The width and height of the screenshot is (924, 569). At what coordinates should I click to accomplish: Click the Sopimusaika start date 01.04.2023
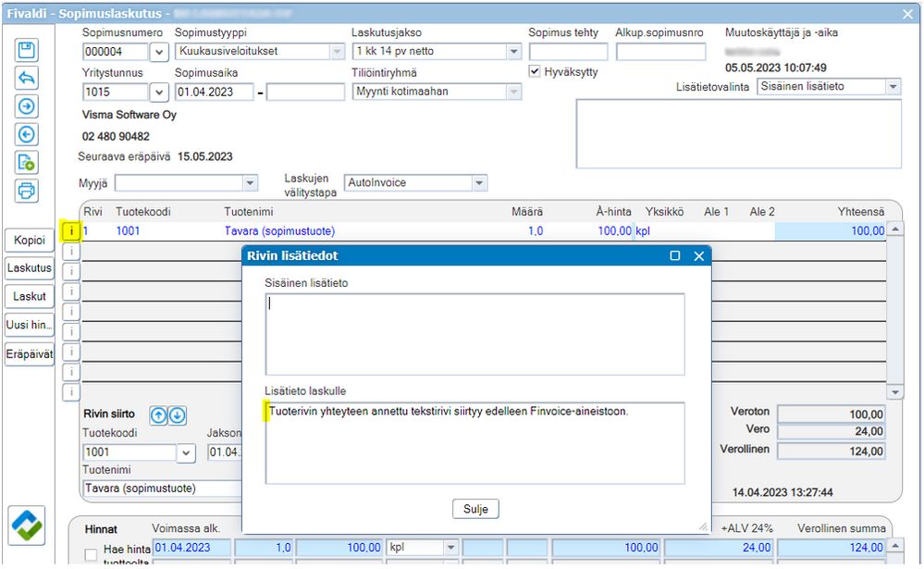coord(215,92)
